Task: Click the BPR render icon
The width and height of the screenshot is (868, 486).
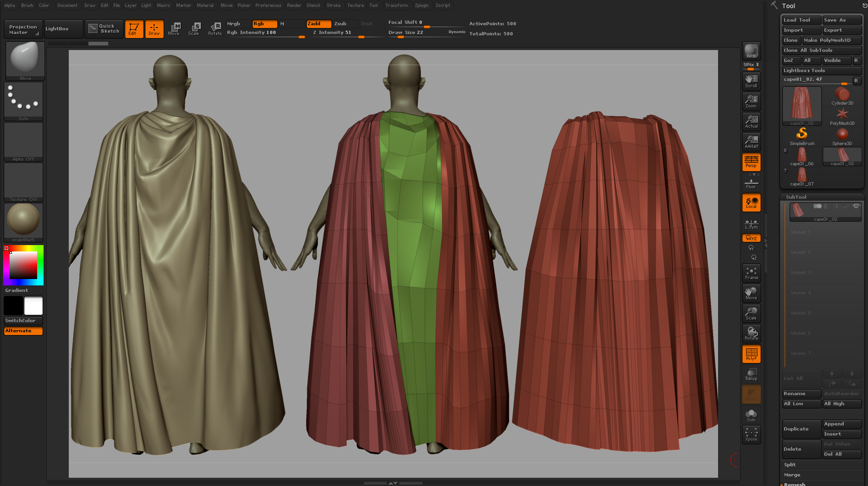Action: pyautogui.click(x=751, y=51)
